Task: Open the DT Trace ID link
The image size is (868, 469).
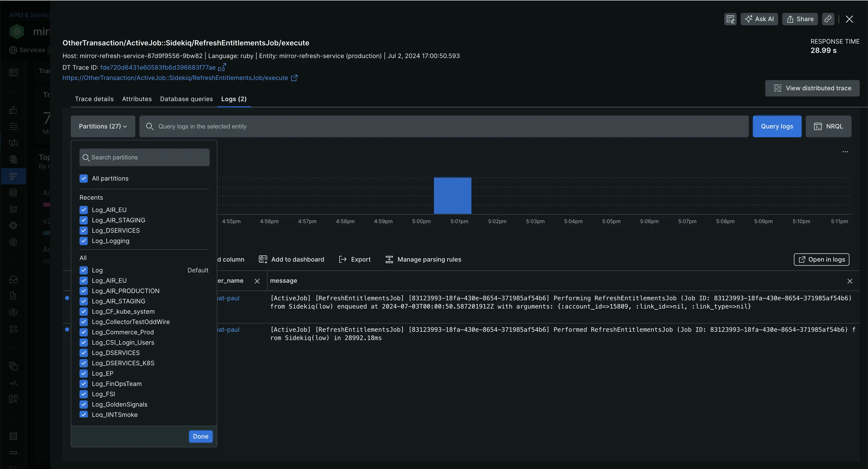Action: coord(157,67)
